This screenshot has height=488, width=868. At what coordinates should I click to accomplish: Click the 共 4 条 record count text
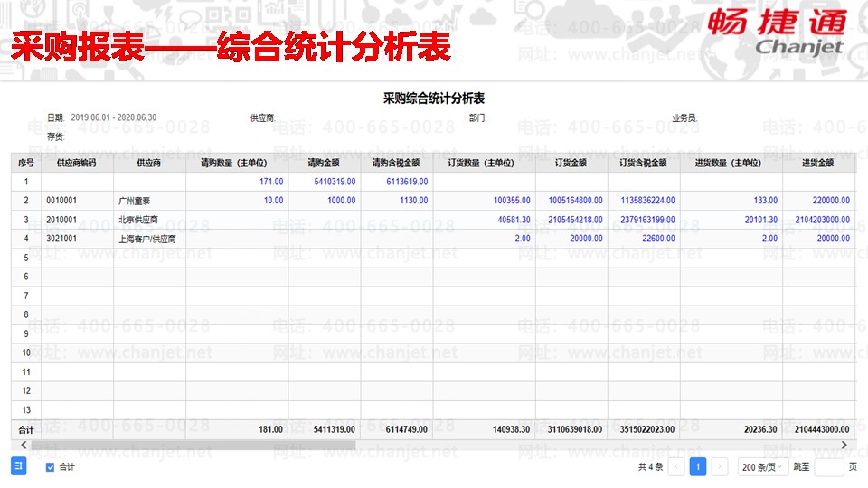650,467
